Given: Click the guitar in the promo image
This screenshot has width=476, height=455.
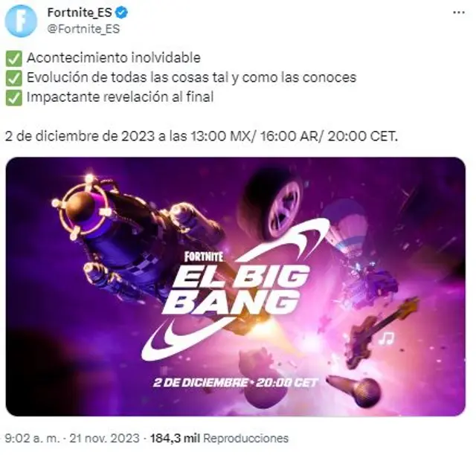Looking at the screenshot, I should [x=381, y=332].
